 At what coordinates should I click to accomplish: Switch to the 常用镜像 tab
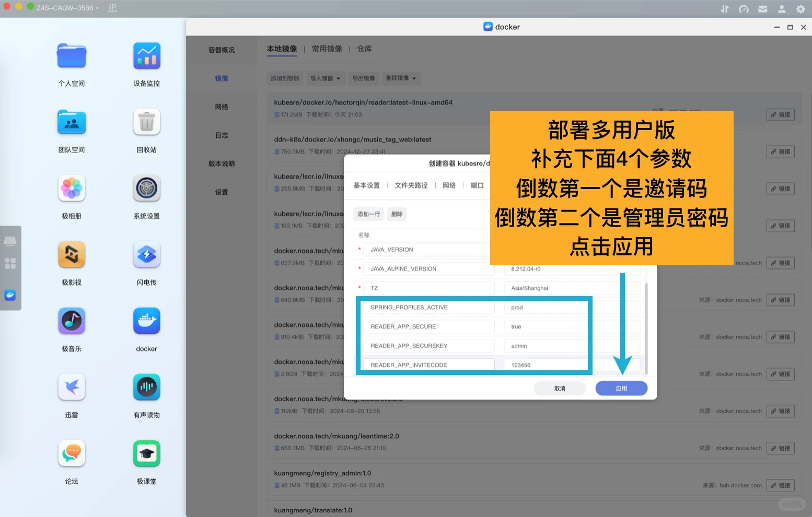tap(327, 49)
